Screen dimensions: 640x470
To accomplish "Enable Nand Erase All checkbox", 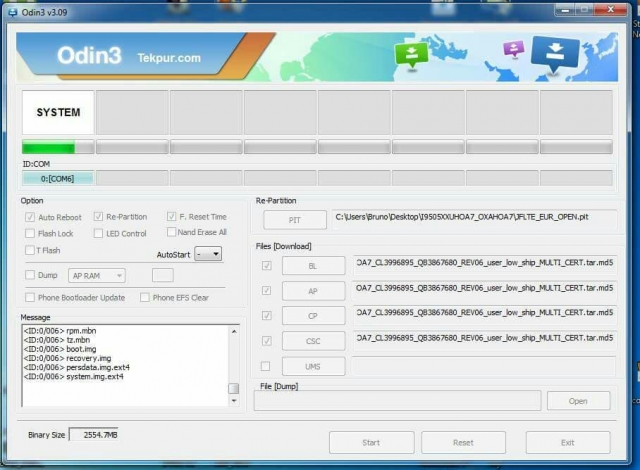I will click(171, 232).
